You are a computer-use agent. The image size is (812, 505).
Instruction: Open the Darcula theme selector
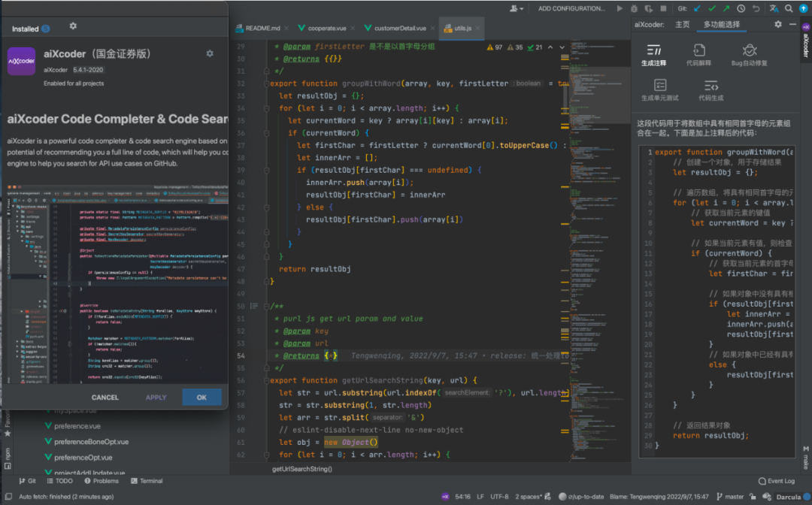pos(789,497)
